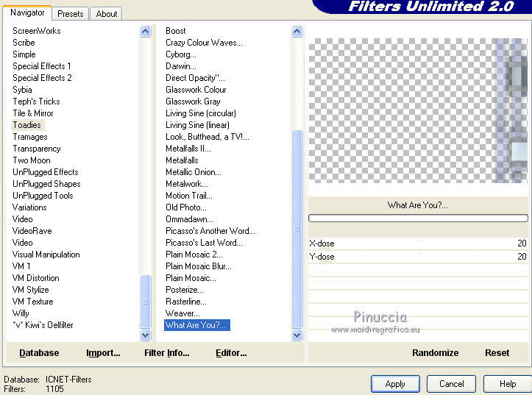Select the VM Stylize category

click(x=30, y=290)
